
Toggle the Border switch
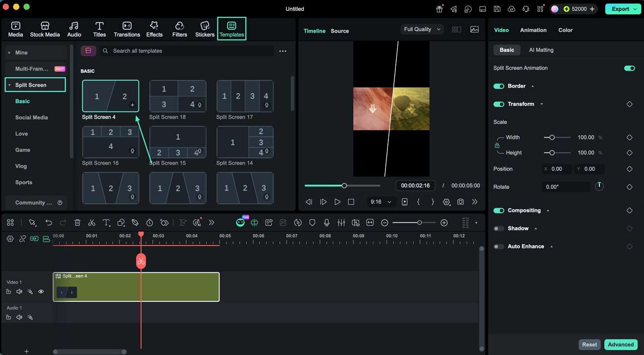(499, 86)
